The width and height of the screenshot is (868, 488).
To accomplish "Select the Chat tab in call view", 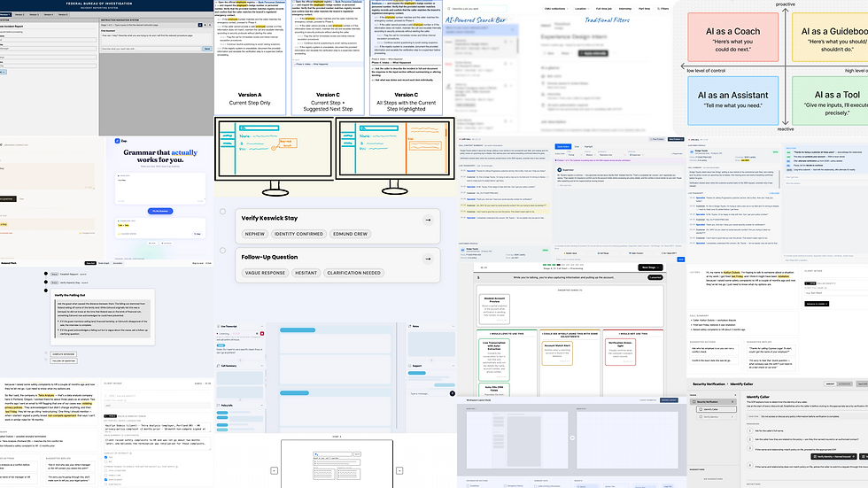I will coord(577,147).
